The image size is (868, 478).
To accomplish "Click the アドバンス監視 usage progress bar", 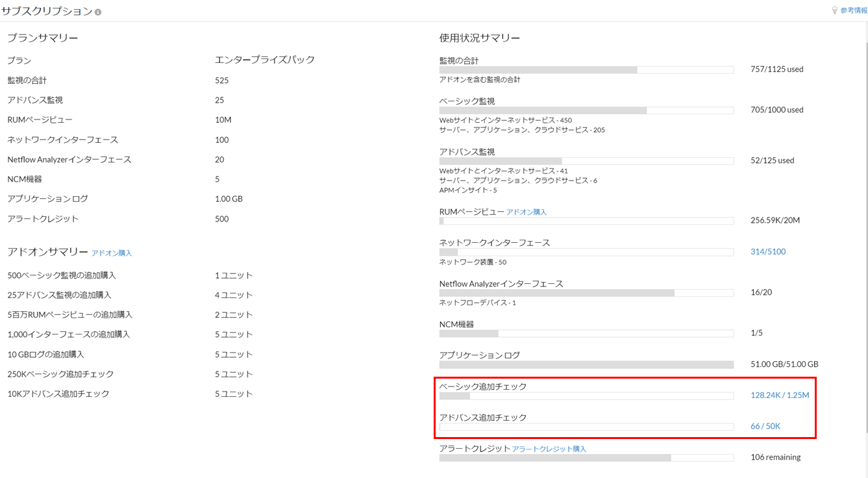I will pos(586,161).
